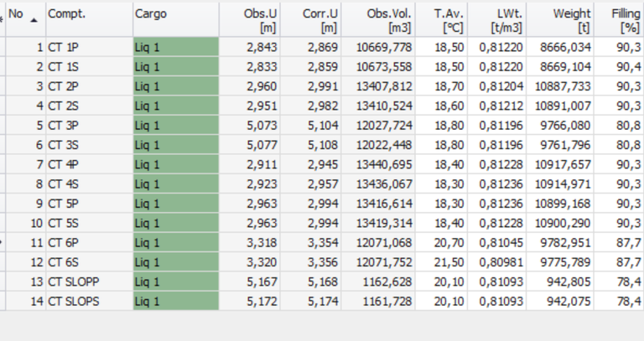The image size is (644, 341).
Task: Sort table by Compt. column header
Action: (x=87, y=20)
